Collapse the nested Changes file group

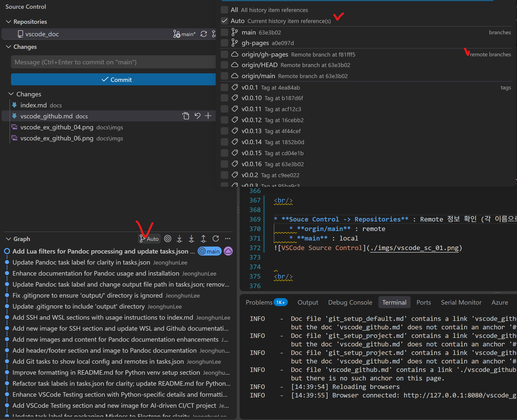pos(11,94)
